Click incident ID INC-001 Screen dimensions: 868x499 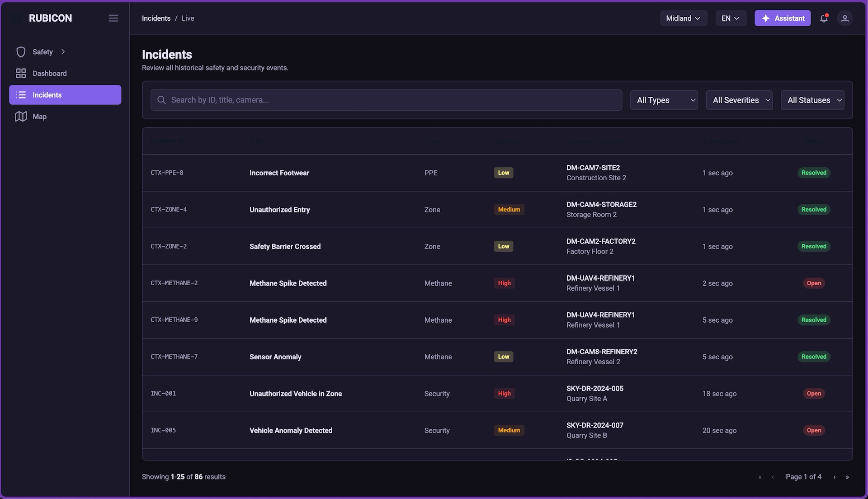(163, 394)
